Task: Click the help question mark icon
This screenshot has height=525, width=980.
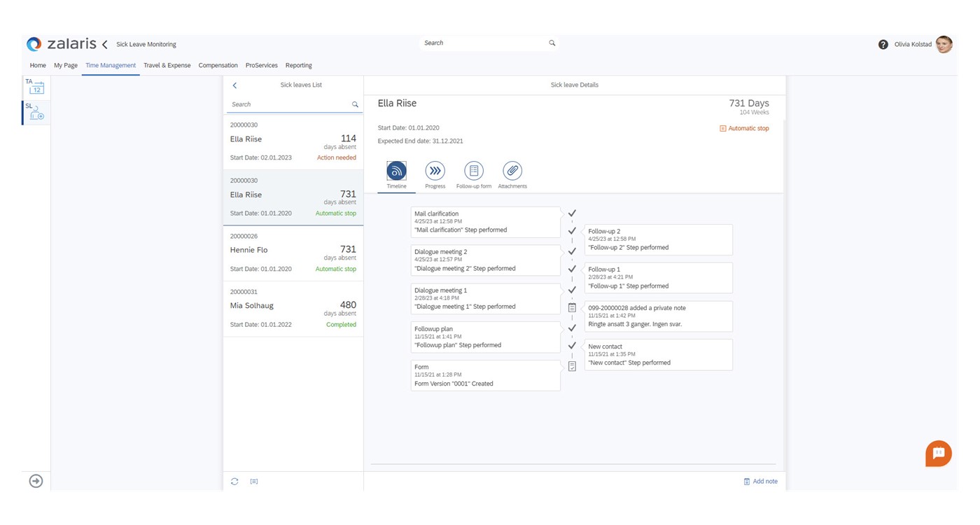Action: 883,44
